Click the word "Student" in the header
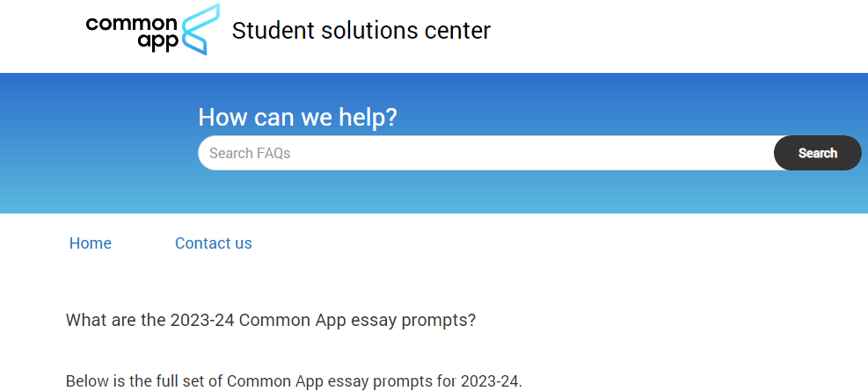The width and height of the screenshot is (868, 391). click(267, 31)
